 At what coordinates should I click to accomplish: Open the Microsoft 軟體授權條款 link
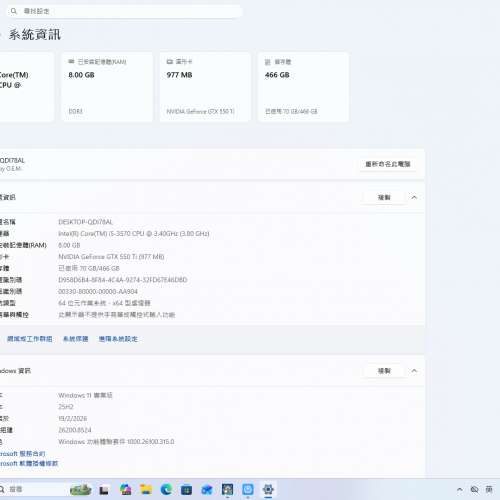pos(29,463)
